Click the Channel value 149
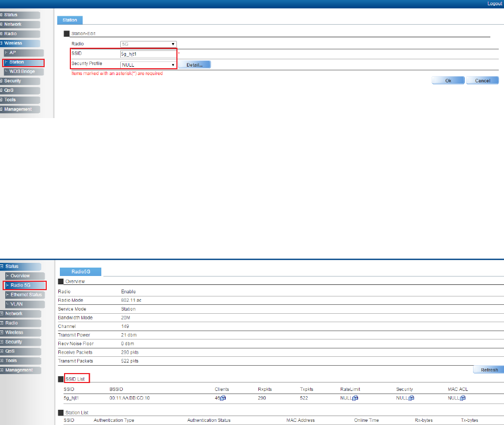 125,326
